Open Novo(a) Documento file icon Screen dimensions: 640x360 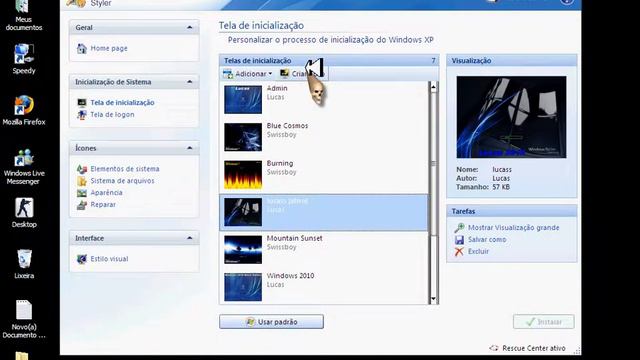(x=24, y=319)
